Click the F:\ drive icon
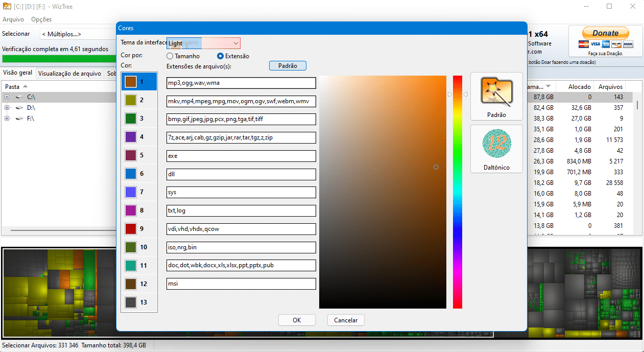 (19, 119)
